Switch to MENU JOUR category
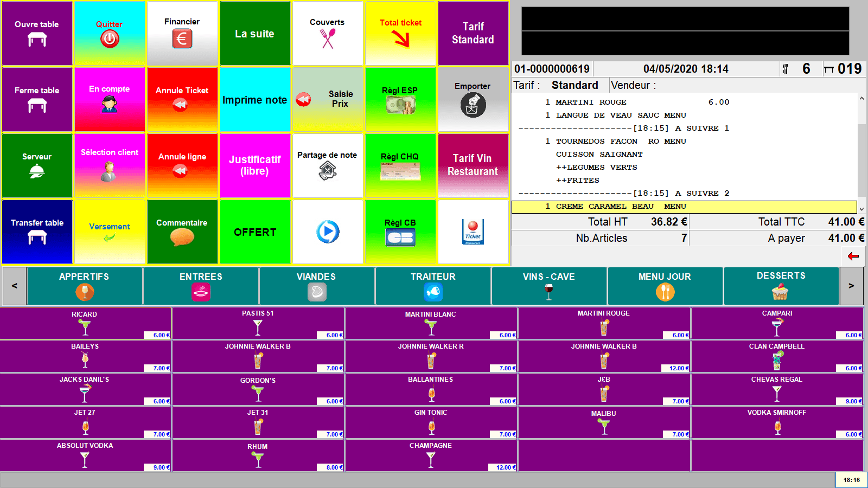This screenshot has height=488, width=868. pyautogui.click(x=665, y=286)
